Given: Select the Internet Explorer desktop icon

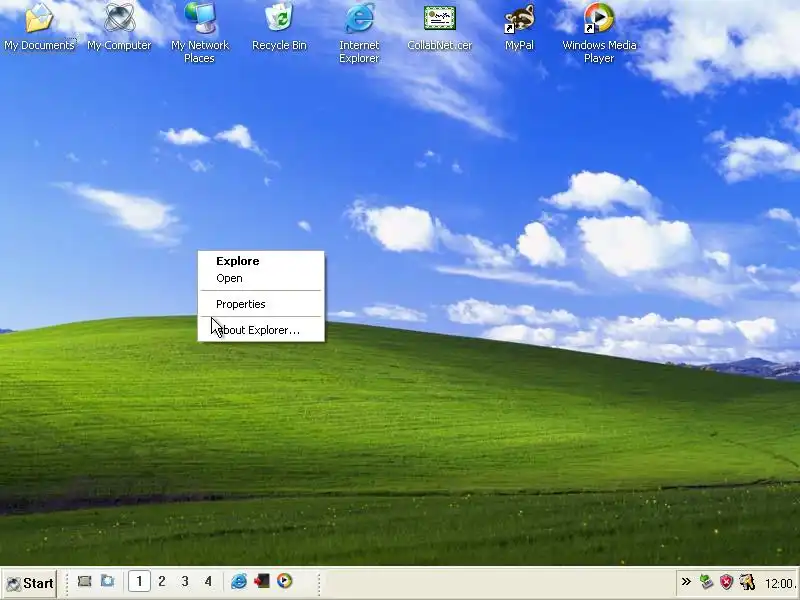Looking at the screenshot, I should (359, 32).
